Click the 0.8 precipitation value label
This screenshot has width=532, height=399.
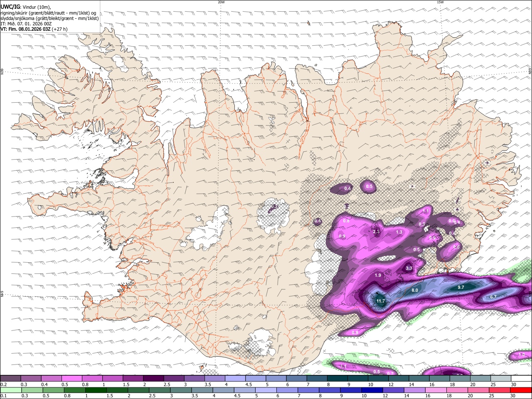coord(346,221)
